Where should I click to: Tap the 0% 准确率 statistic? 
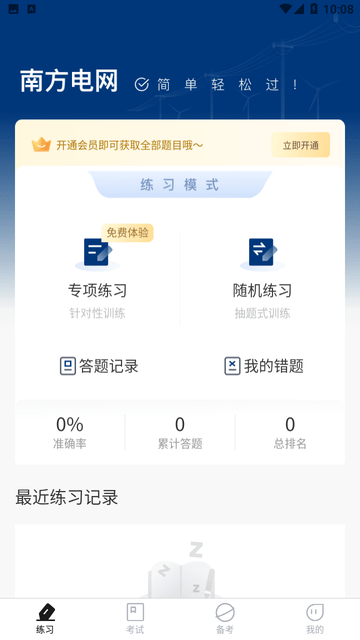click(x=70, y=433)
